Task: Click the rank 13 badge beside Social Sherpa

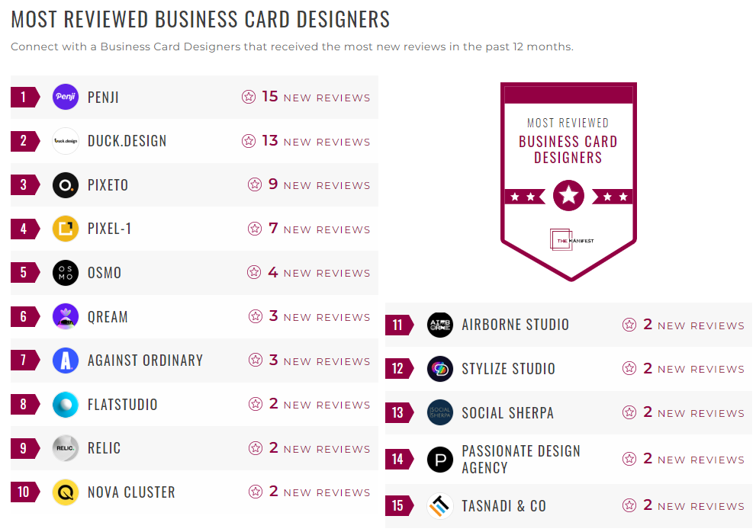Action: pos(399,412)
